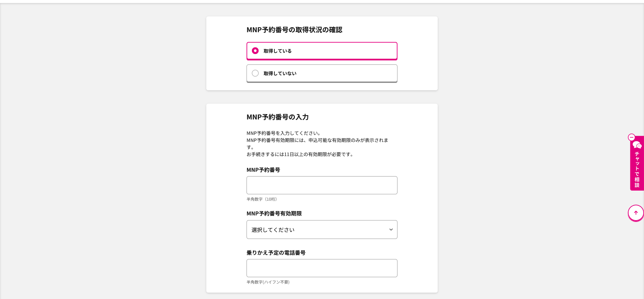Screen dimensions: 644x299
Task: Click the 取得している option card
Action: coord(322,51)
